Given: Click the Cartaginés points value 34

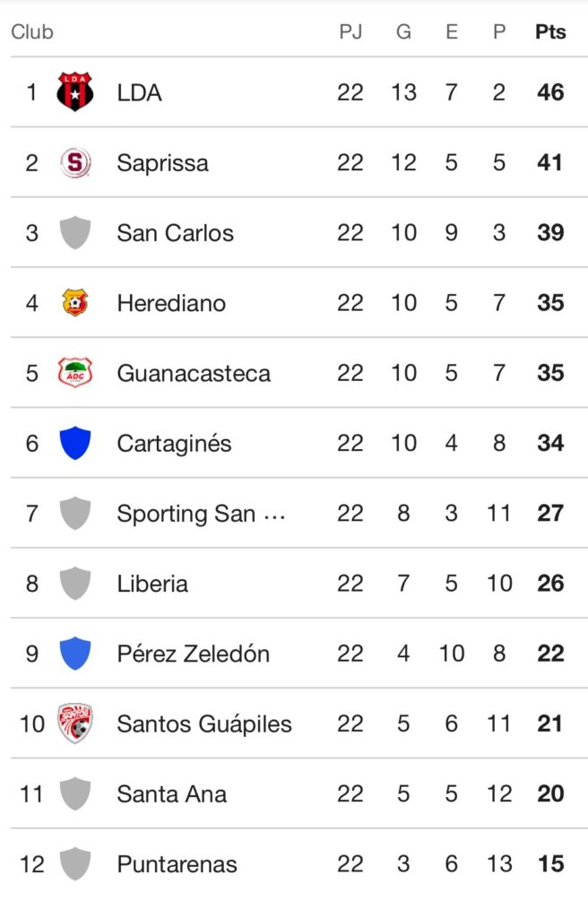Looking at the screenshot, I should 550,443.
